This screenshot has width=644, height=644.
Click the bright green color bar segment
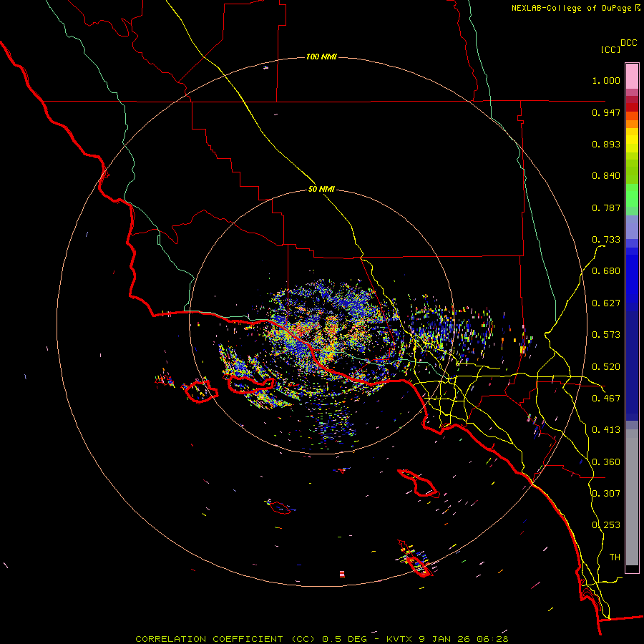coord(632,195)
